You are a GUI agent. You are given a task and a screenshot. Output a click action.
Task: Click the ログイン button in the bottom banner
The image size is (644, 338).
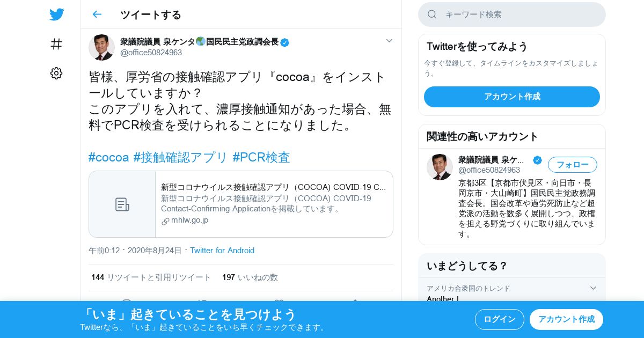500,319
